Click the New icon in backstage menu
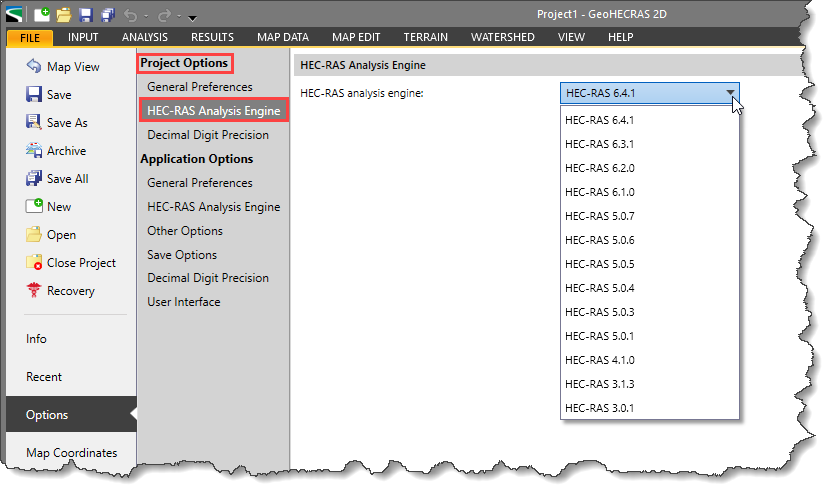This screenshot has width=824, height=490. (x=34, y=206)
